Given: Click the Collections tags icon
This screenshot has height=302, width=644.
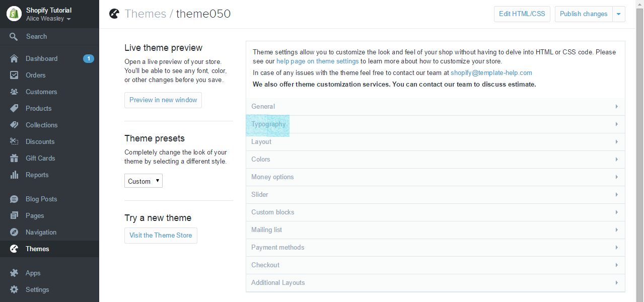Looking at the screenshot, I should 14,125.
